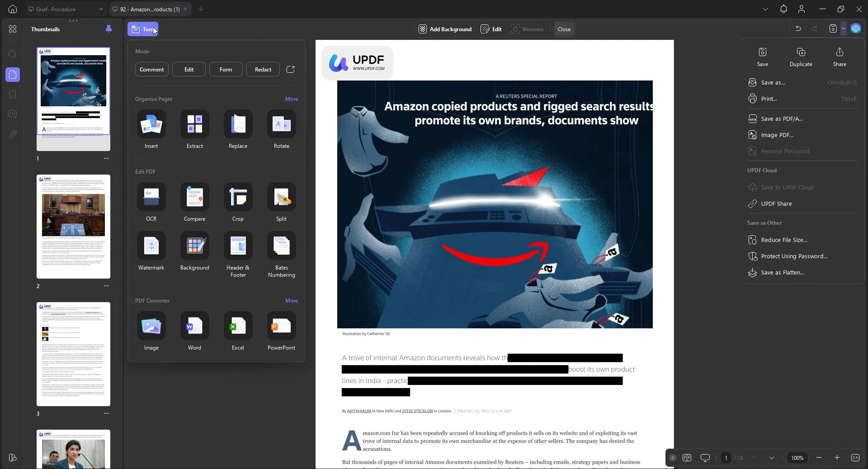
Task: Switch to Redact mode
Action: (263, 70)
